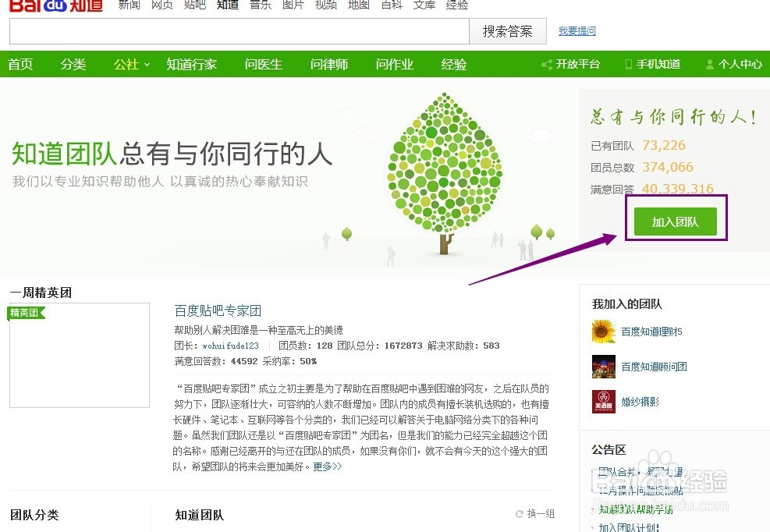Click the 搜索答案 button

508,31
